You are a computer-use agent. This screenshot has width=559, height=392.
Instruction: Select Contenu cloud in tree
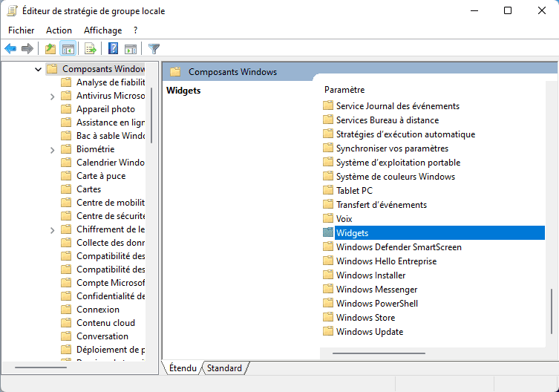pos(105,323)
